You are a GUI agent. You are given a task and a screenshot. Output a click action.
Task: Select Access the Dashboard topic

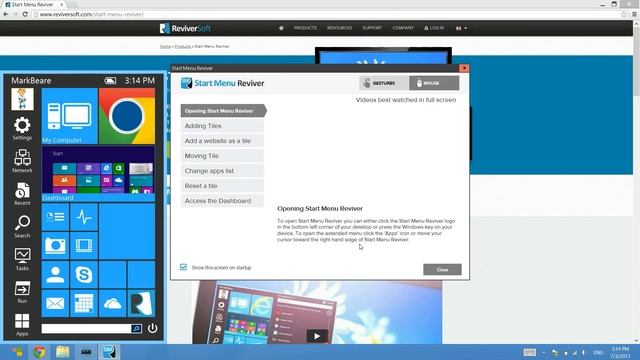click(x=222, y=201)
